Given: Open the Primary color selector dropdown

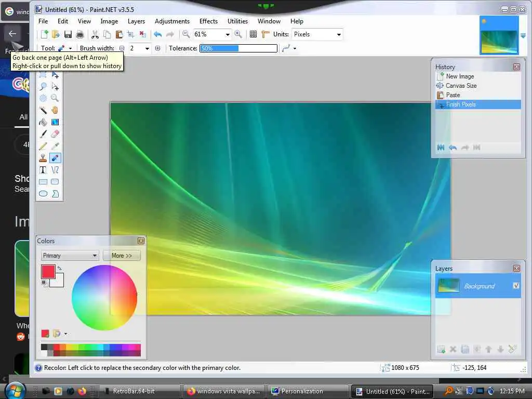Looking at the screenshot, I should [70, 256].
